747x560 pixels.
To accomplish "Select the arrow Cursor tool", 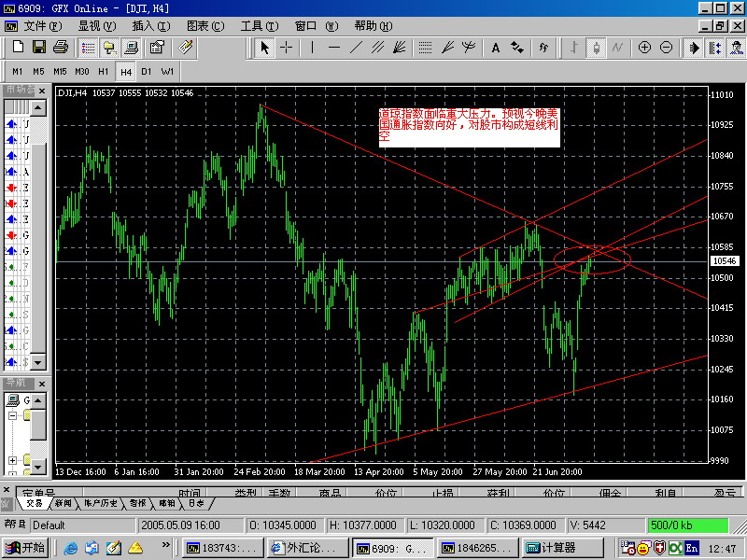I will (x=265, y=48).
